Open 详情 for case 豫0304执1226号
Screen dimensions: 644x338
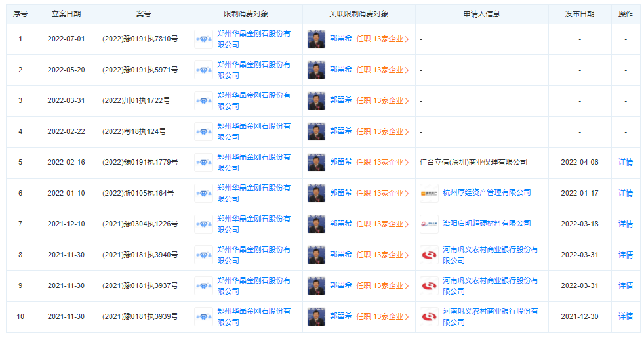click(x=626, y=224)
